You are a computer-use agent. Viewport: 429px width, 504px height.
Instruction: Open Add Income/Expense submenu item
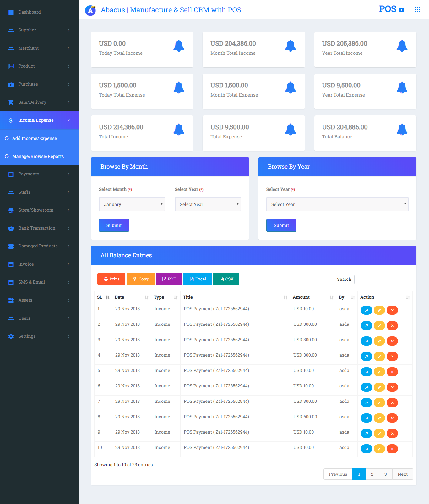point(39,138)
